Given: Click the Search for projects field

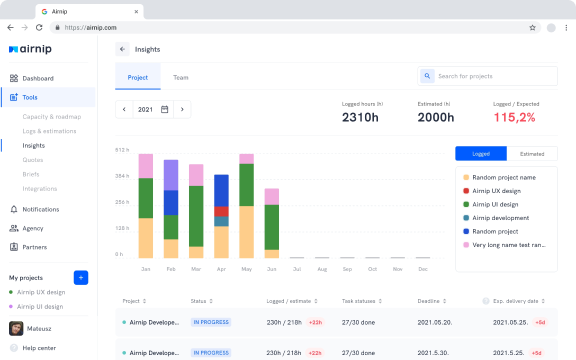Looking at the screenshot, I should click(487, 76).
